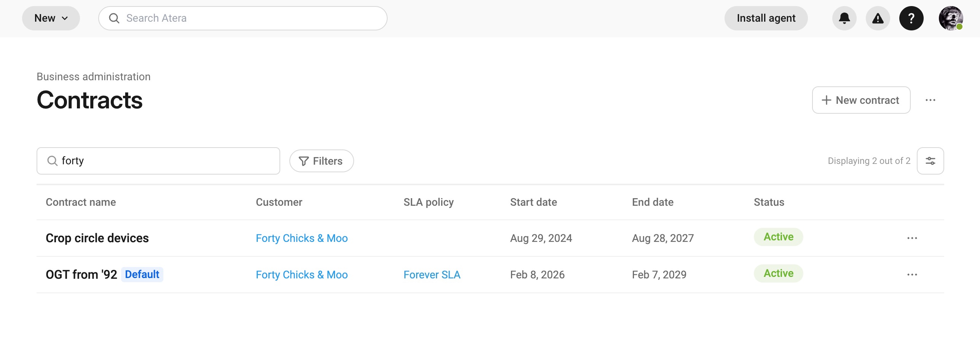Open row actions menu for OGT from '92
The width and height of the screenshot is (980, 340).
[912, 275]
